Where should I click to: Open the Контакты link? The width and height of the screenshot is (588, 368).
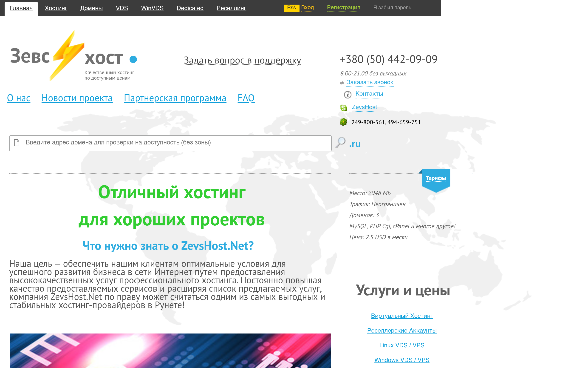tap(369, 94)
